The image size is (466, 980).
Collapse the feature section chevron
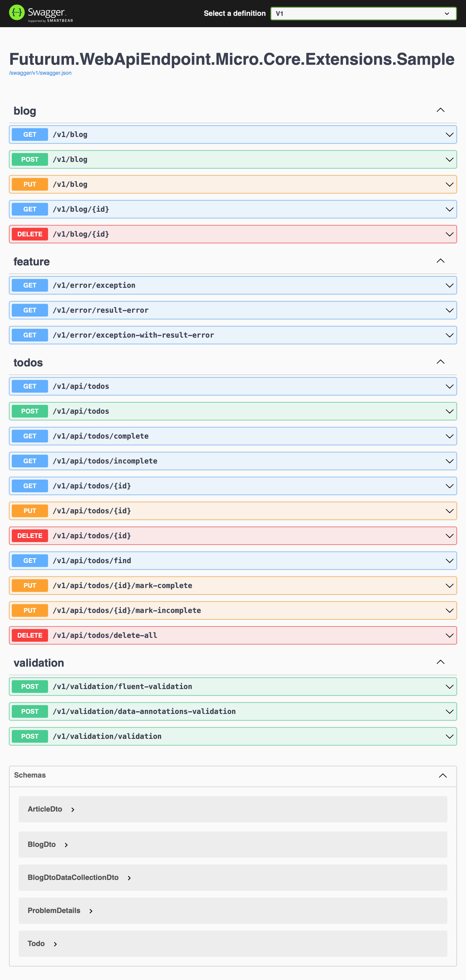(x=440, y=261)
